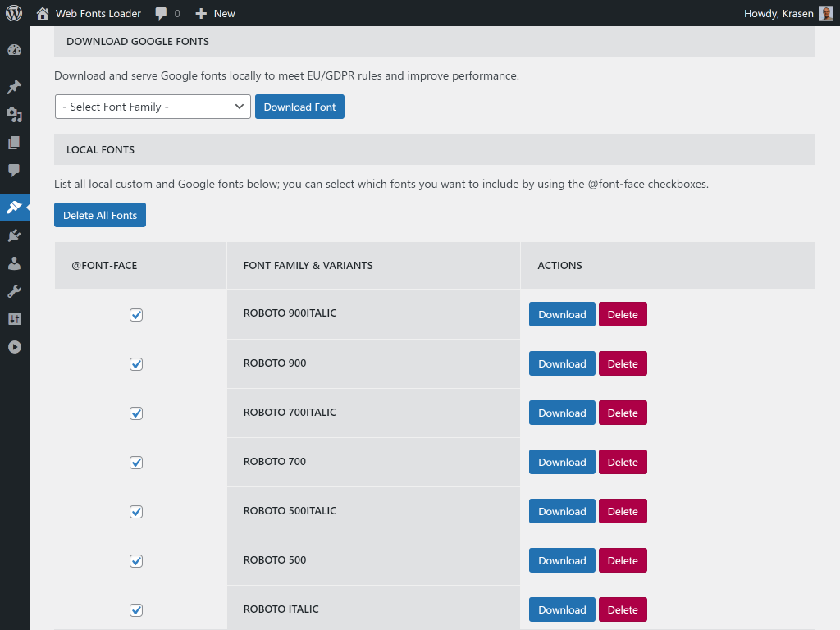Download the Roboto 700 font
Viewport: 840px width, 630px height.
[x=562, y=463]
